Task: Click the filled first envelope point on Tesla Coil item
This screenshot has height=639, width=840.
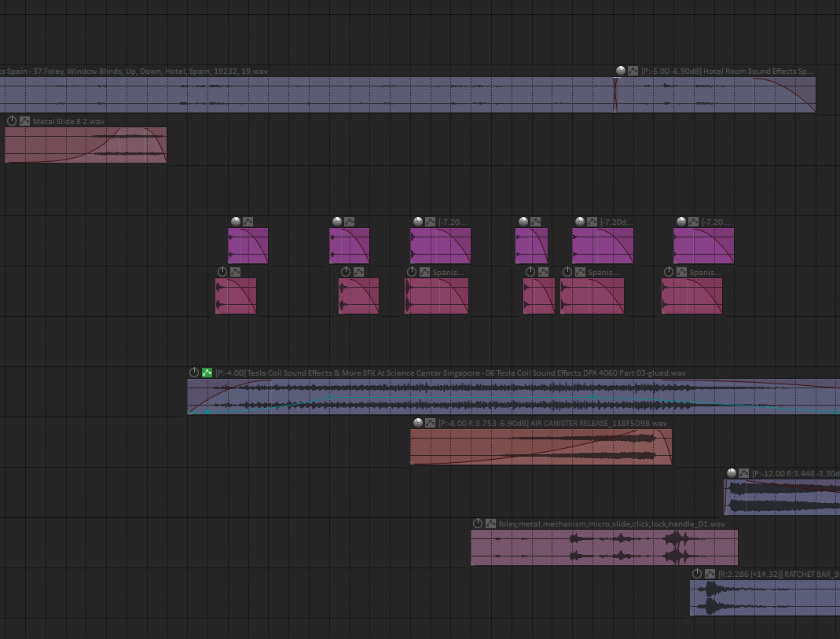Action: (208, 411)
